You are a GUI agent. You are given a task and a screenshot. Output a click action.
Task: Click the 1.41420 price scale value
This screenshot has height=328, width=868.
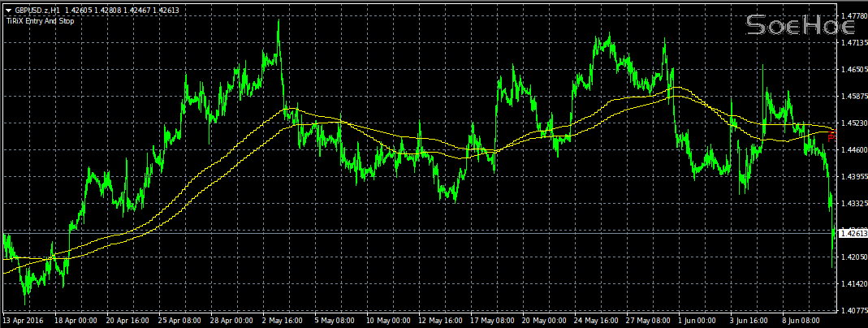[852, 284]
